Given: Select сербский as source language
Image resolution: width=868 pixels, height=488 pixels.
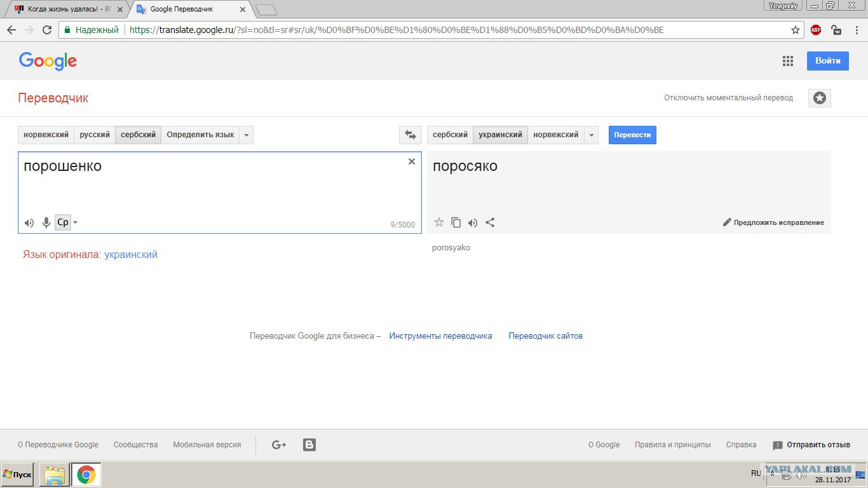Looking at the screenshot, I should point(139,135).
